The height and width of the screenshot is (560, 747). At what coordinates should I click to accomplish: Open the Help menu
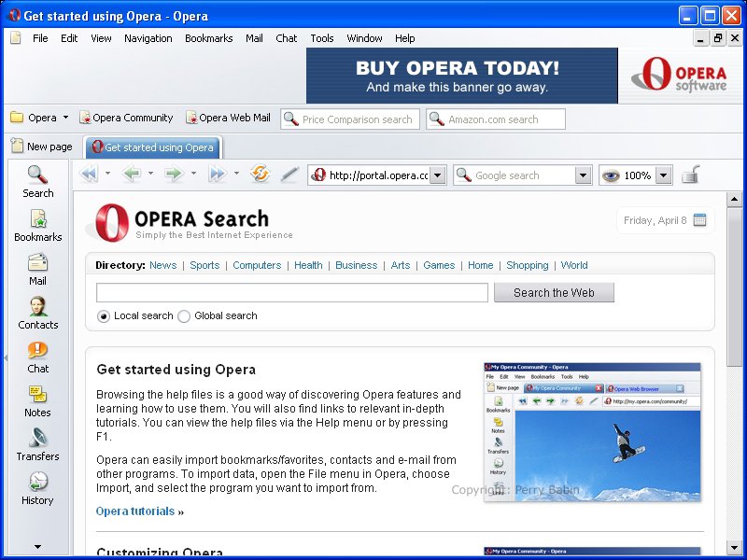click(405, 38)
